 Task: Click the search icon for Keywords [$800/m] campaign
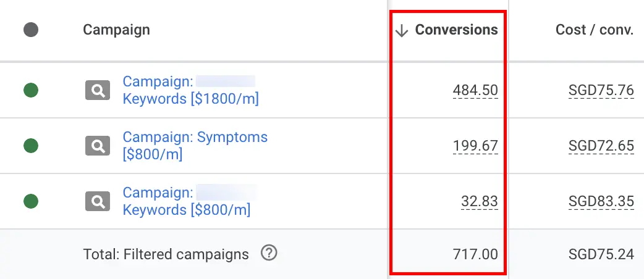(x=98, y=201)
